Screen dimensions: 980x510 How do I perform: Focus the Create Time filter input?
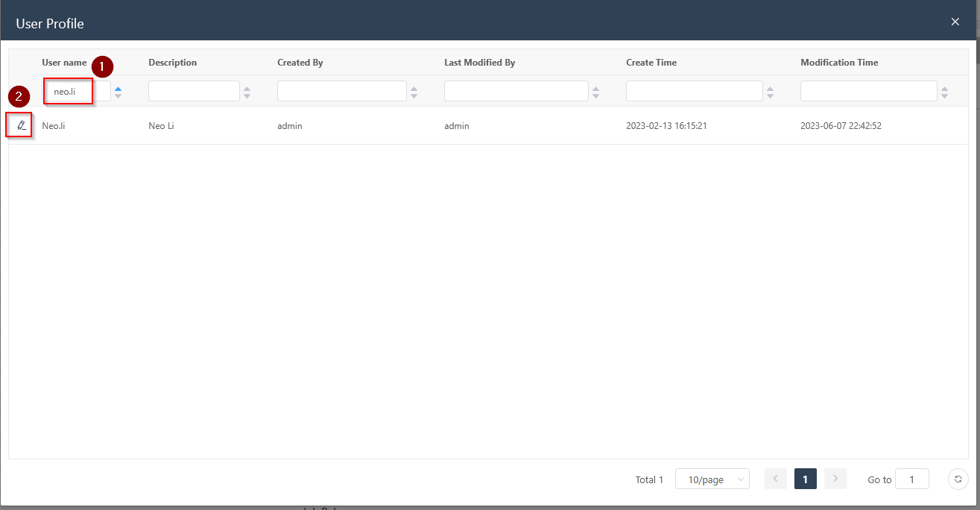694,92
